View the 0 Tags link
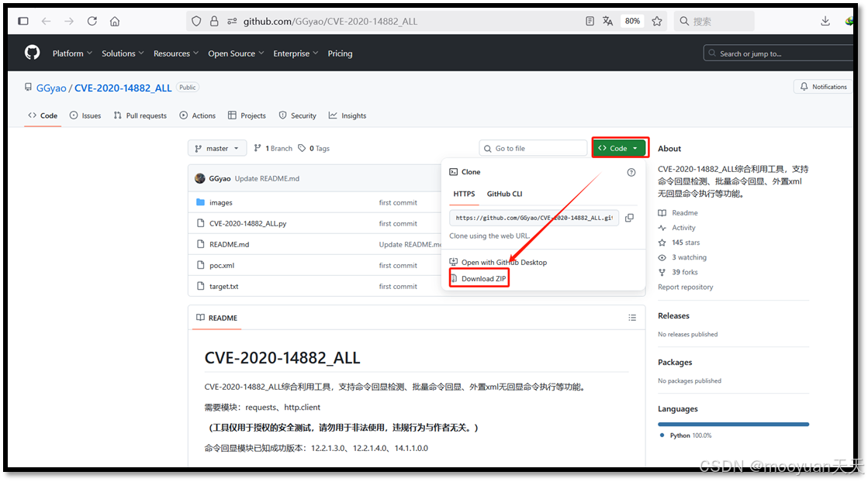Screen dimensions: 868x482 tap(314, 148)
